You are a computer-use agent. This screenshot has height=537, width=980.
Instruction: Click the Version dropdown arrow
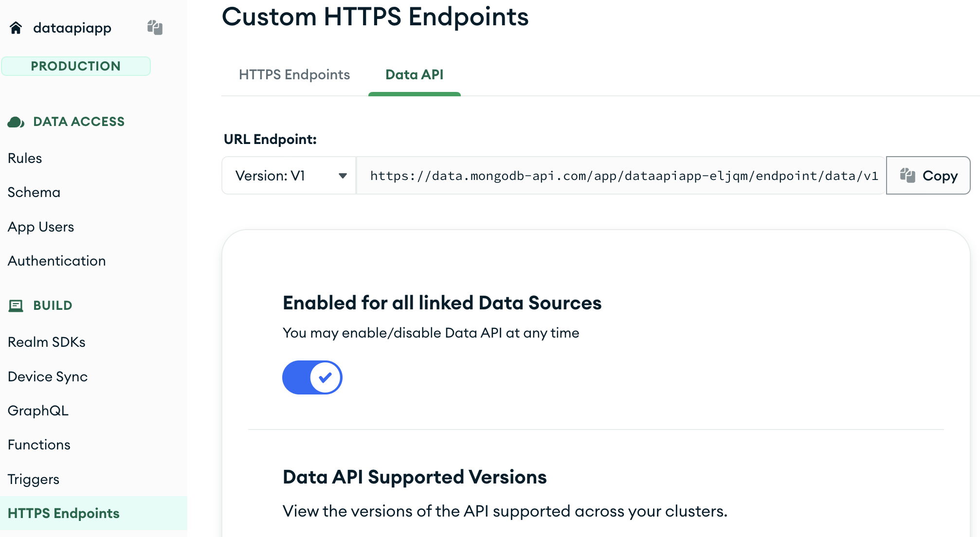343,176
